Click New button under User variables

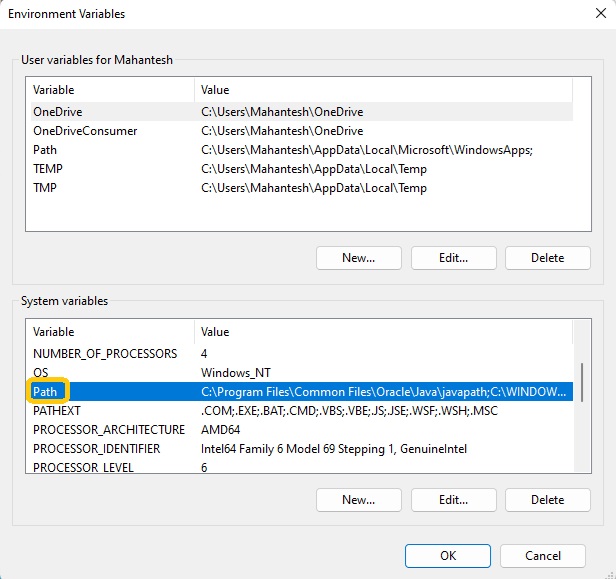point(359,258)
